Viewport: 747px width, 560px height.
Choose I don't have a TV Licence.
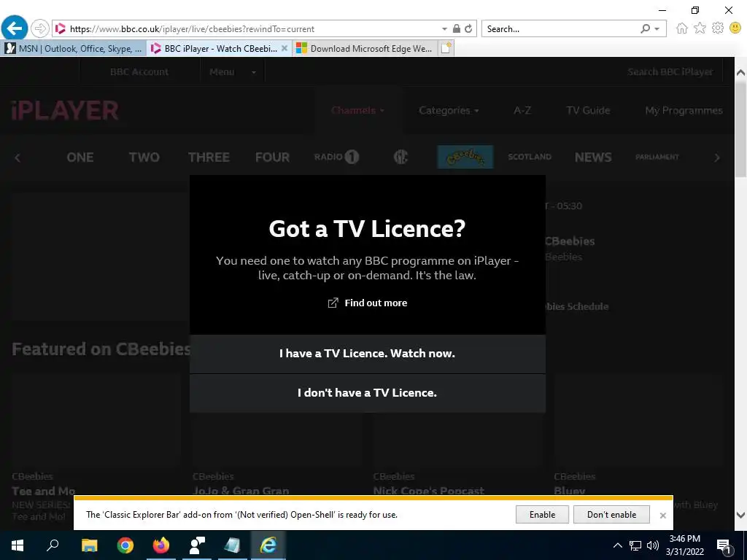(x=368, y=393)
